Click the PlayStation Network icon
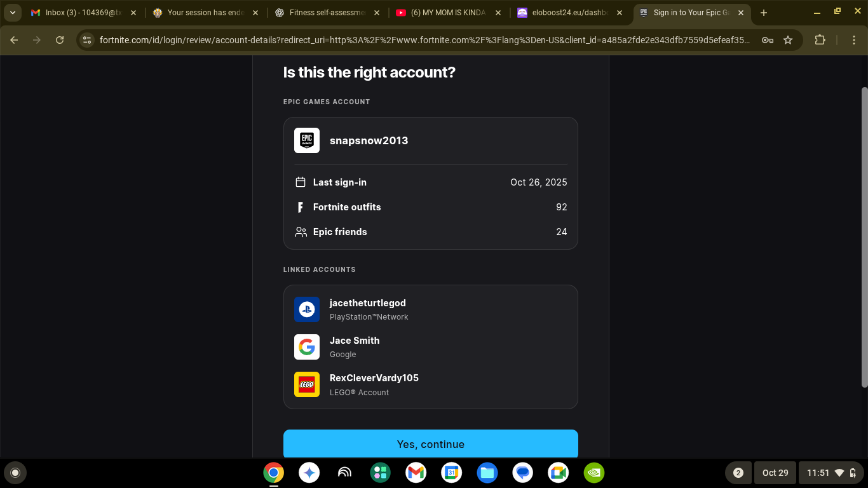 (307, 309)
